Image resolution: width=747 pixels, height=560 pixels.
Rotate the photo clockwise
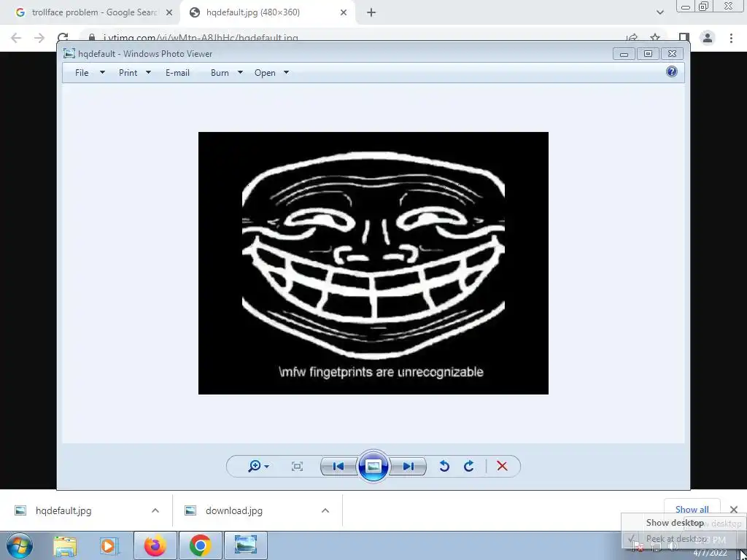click(469, 466)
